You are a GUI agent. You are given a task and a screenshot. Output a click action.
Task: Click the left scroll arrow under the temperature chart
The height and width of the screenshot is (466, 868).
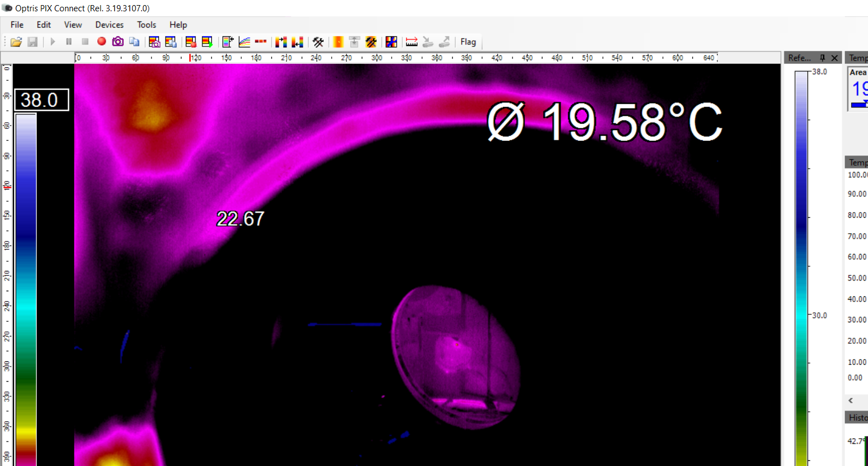(850, 400)
